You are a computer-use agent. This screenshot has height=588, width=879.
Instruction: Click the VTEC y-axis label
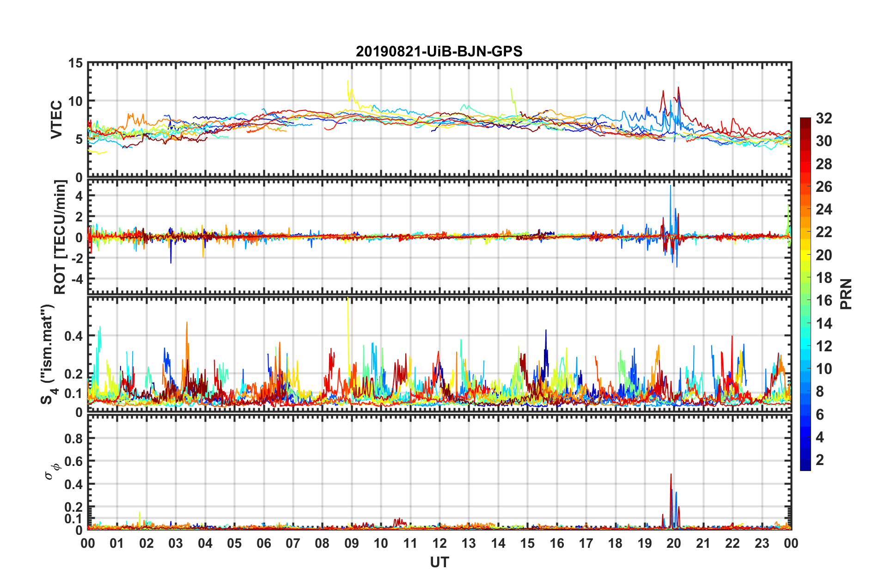click(56, 119)
